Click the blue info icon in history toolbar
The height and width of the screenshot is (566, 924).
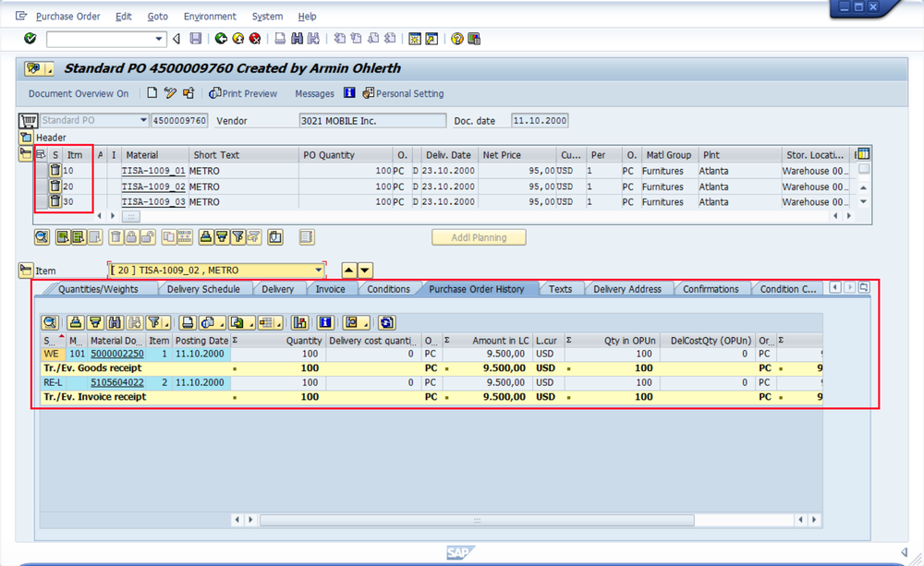coord(325,322)
